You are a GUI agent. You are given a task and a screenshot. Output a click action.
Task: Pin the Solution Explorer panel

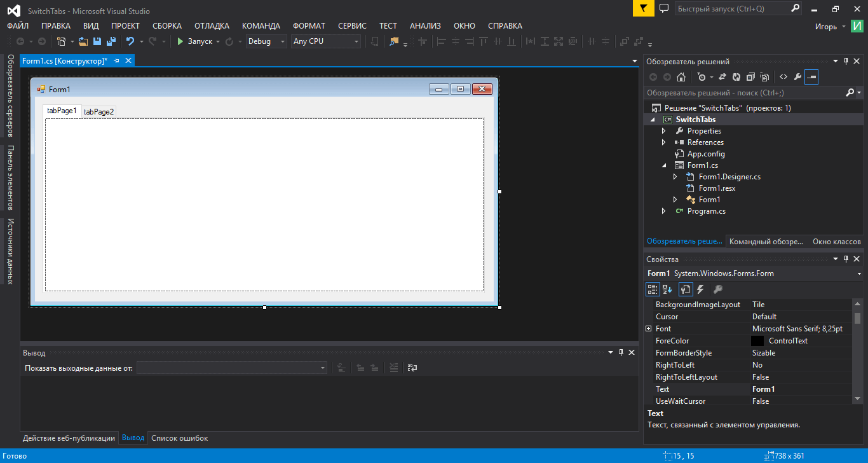tap(846, 62)
